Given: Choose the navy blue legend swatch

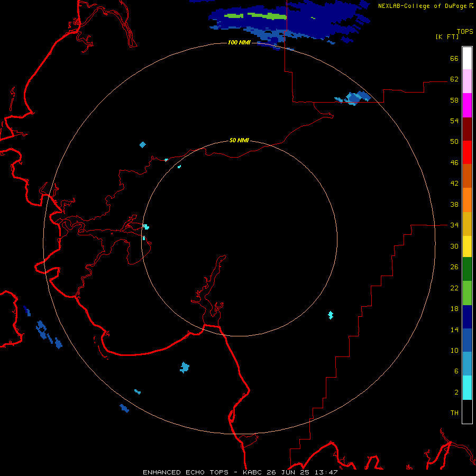Looking at the screenshot, I should pos(467,317).
